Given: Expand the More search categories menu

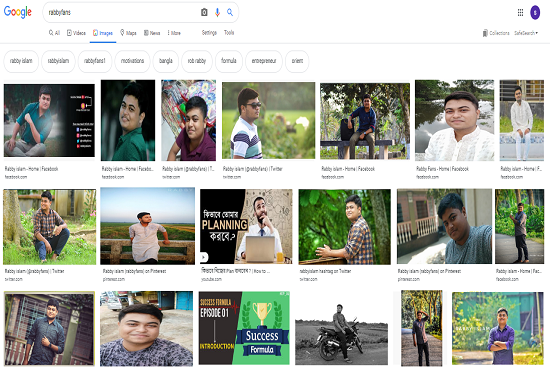Looking at the screenshot, I should 174,33.
